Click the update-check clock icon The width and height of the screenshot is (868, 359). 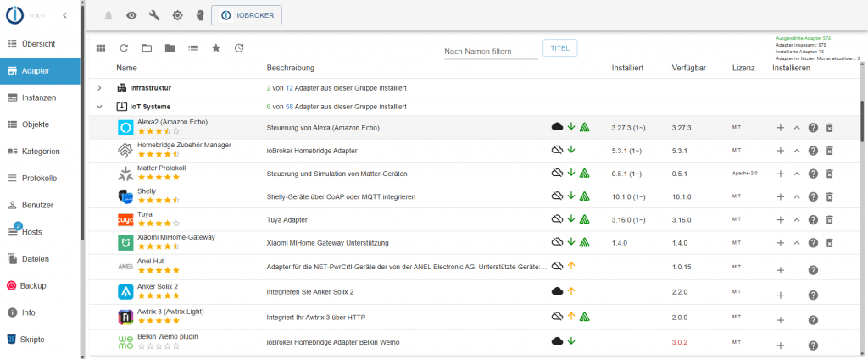[x=238, y=48]
